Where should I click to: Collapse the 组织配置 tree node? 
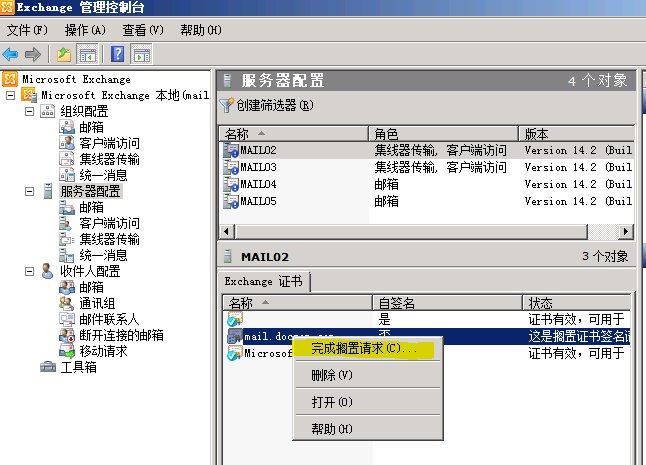[29, 111]
